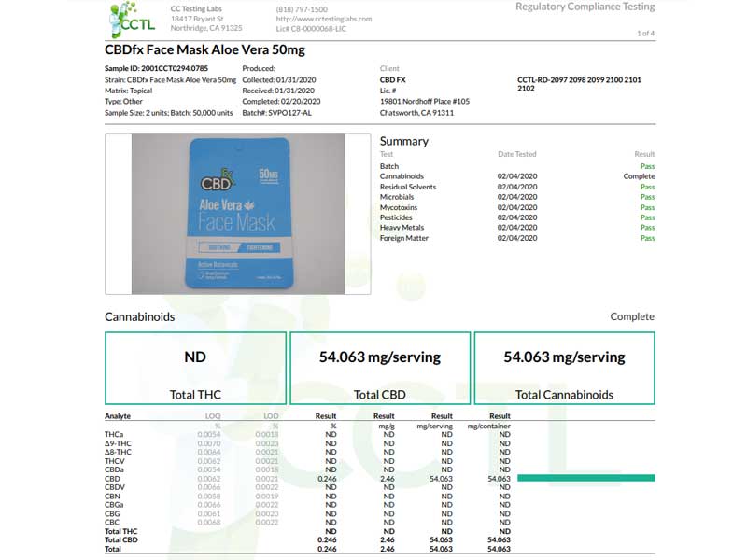Open the cctestinglabs.com website link
The width and height of the screenshot is (747, 560).
click(x=325, y=18)
